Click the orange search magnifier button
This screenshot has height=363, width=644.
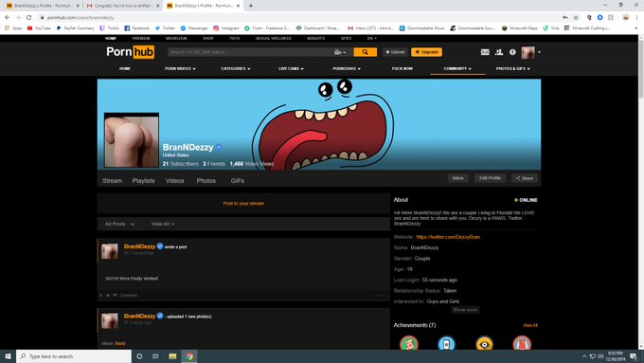coord(365,52)
